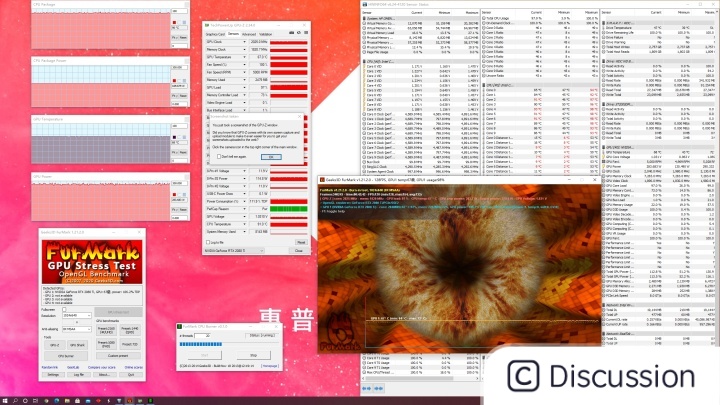
Task: Click CPU Package graph maximum value field
Action: pyautogui.click(x=179, y=11)
